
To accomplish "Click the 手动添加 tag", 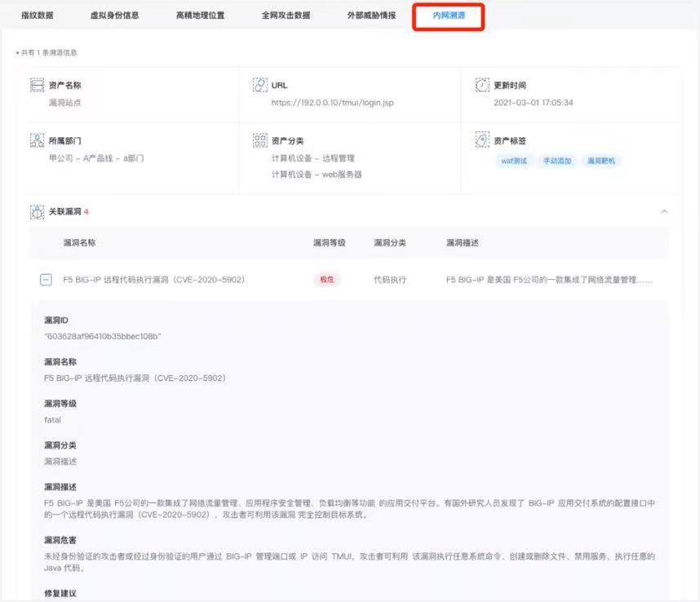I will pyautogui.click(x=557, y=161).
